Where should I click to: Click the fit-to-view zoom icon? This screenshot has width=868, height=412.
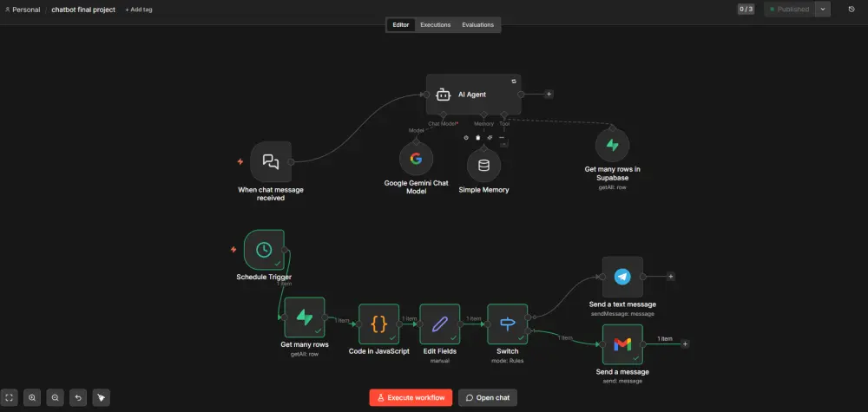tap(10, 397)
